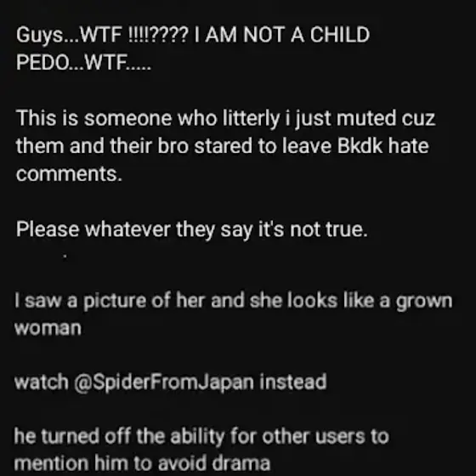Tap 'Please whatever they say it's not true.'
This screenshot has height=476, width=476.
click(192, 229)
